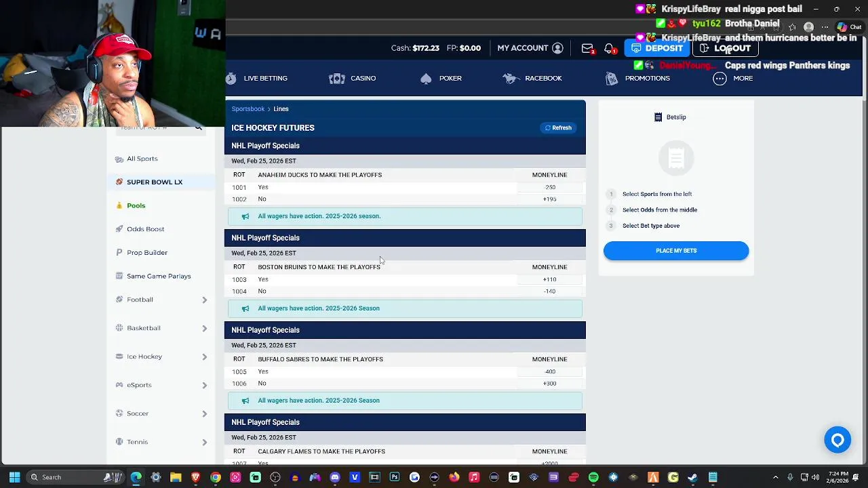Select Anaheim Ducks Yes -250 odds

(x=550, y=187)
